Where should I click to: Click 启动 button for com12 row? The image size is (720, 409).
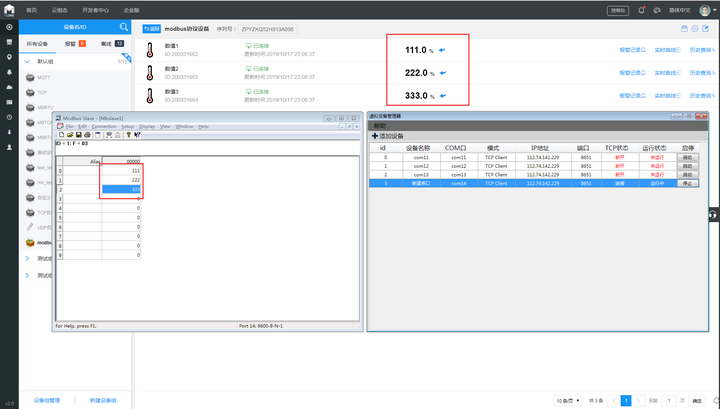(687, 166)
